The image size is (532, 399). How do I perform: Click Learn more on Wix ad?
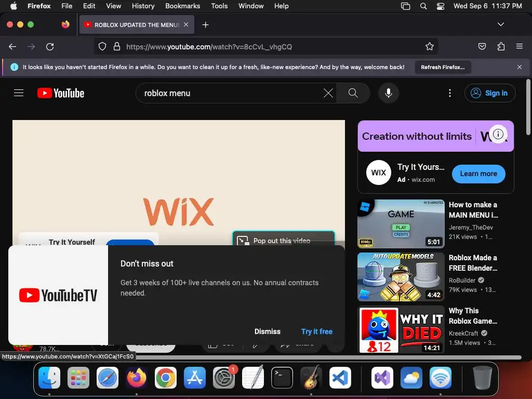tap(478, 174)
